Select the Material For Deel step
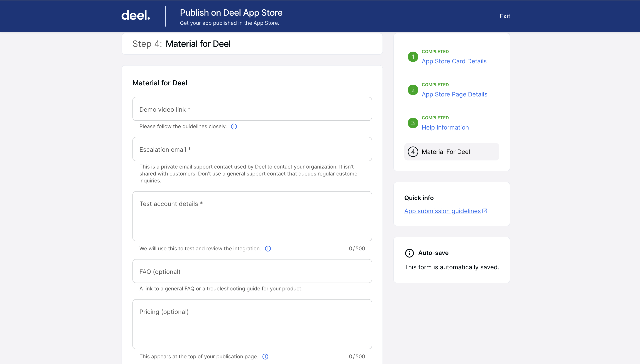 pos(451,152)
